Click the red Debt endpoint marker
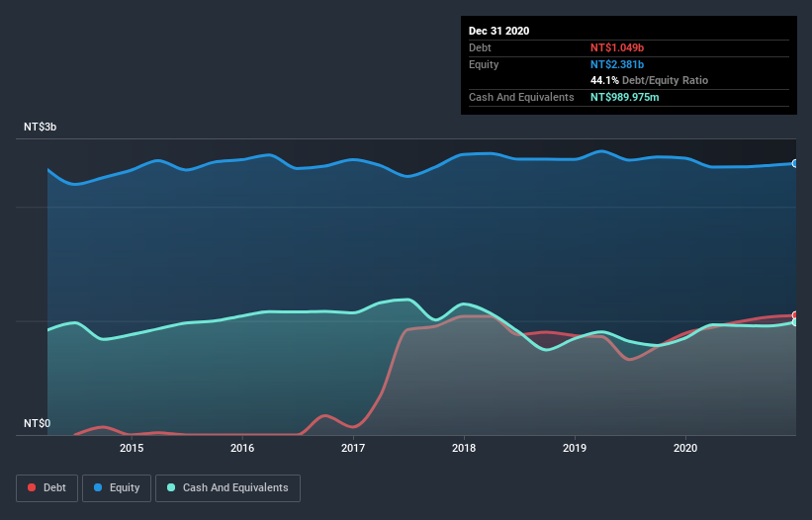This screenshot has height=520, width=812. [795, 315]
